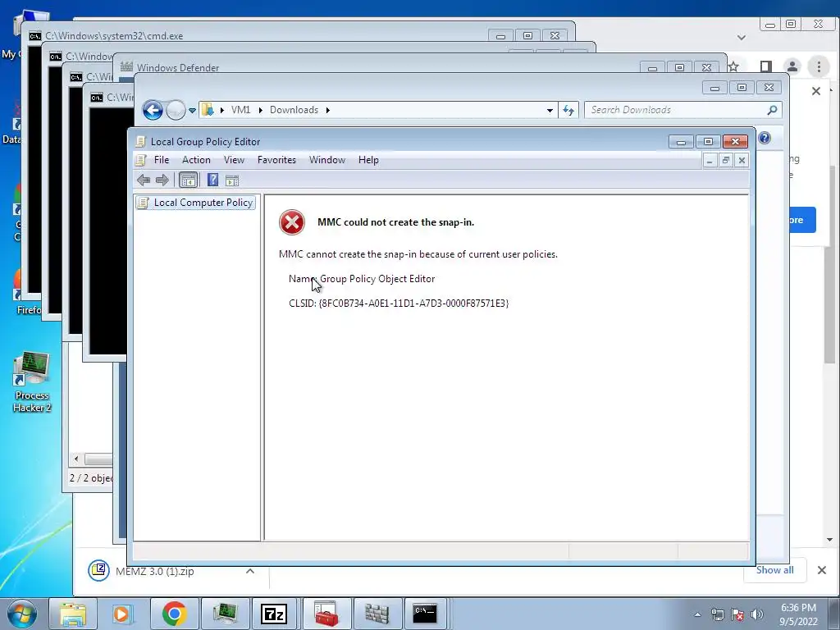The image size is (840, 630).
Task: Go back in Downloads Explorer window
Action: (x=153, y=111)
